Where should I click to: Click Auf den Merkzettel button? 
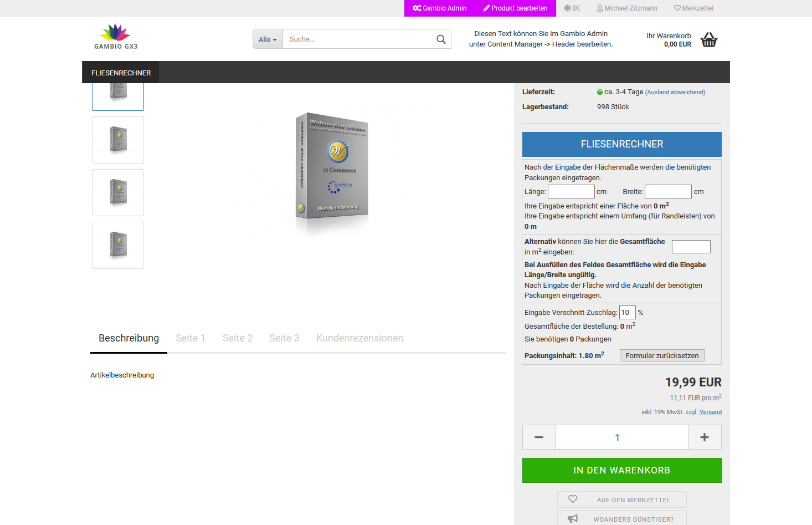(x=622, y=499)
